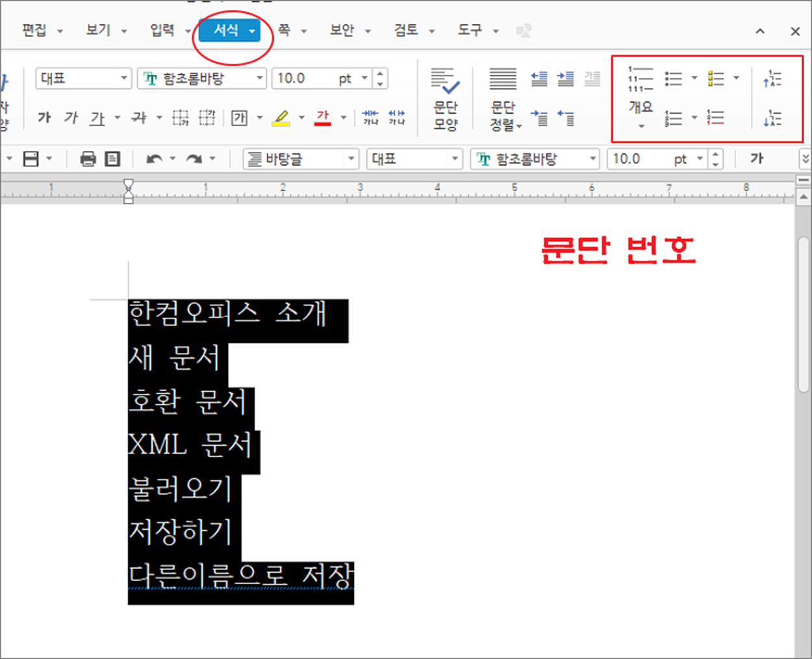
Task: Expand the toolbar overflow chevron at right
Action: [806, 158]
